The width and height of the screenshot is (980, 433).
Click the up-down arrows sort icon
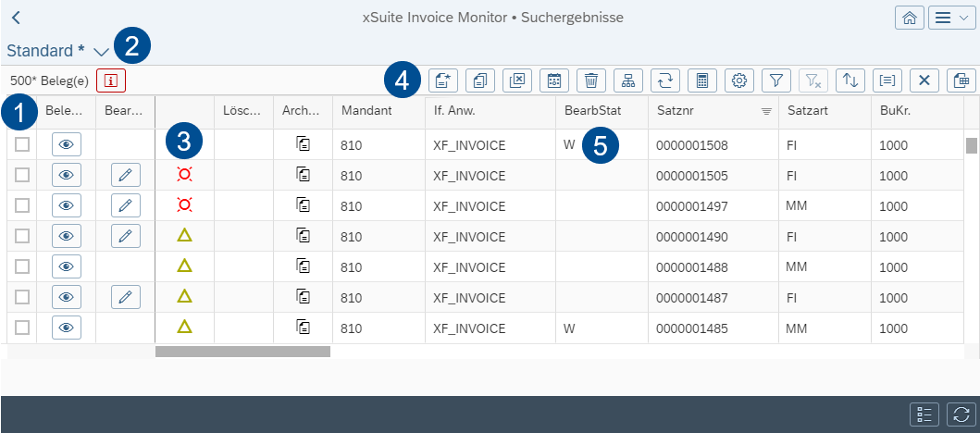pyautogui.click(x=850, y=80)
